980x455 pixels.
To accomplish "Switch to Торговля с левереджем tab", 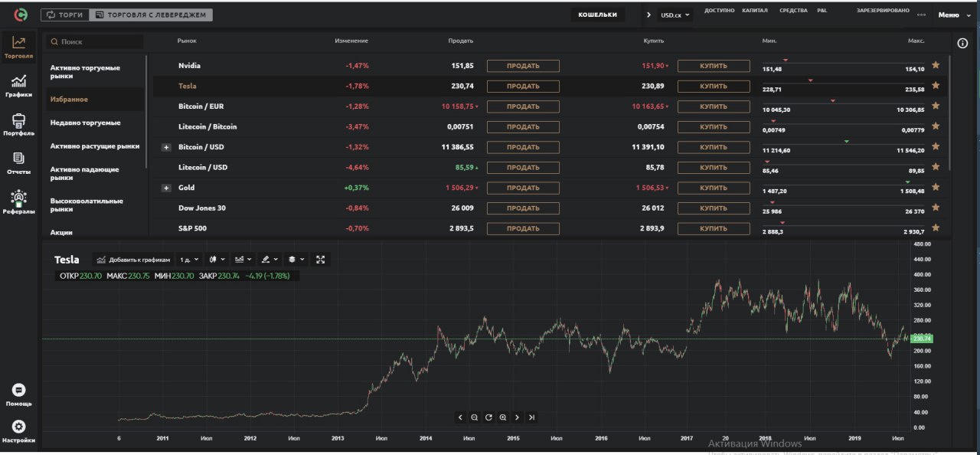I will tap(152, 15).
